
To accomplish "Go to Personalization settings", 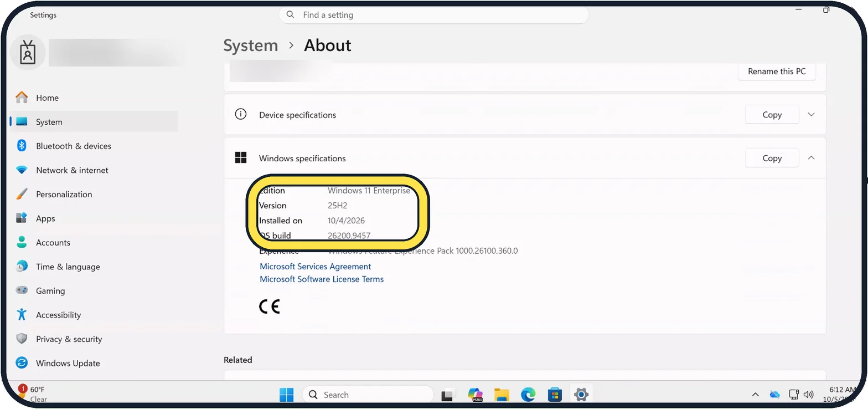I will [94, 194].
